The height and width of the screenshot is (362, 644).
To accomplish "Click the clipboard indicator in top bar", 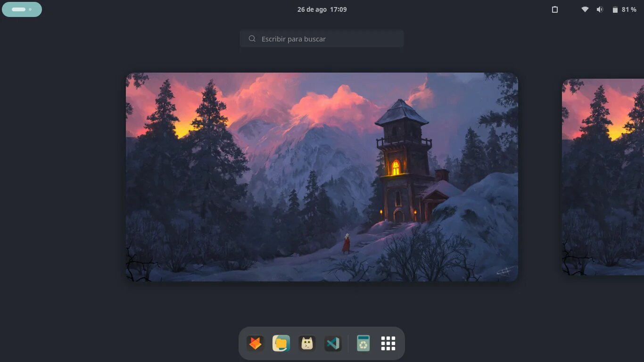I will 555,9.
